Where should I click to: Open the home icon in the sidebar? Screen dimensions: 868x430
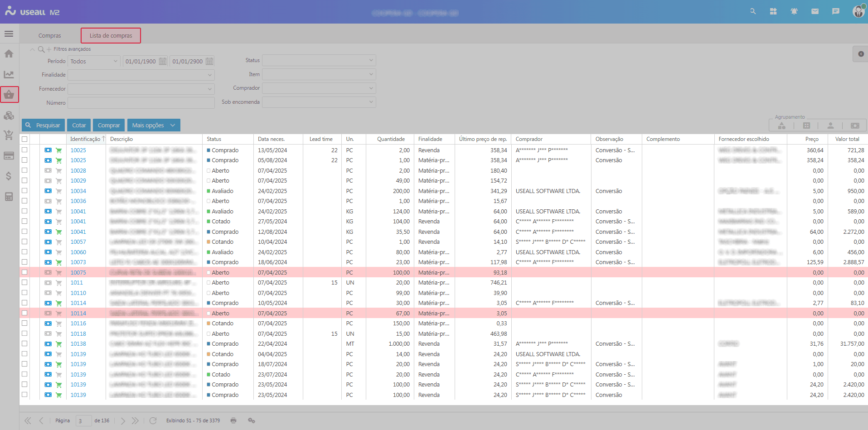[9, 53]
